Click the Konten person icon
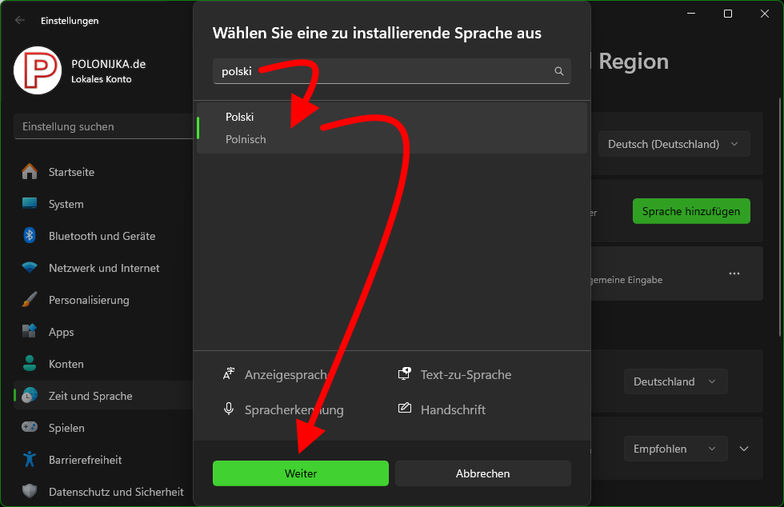Screen dimensions: 784x507 click(29, 364)
